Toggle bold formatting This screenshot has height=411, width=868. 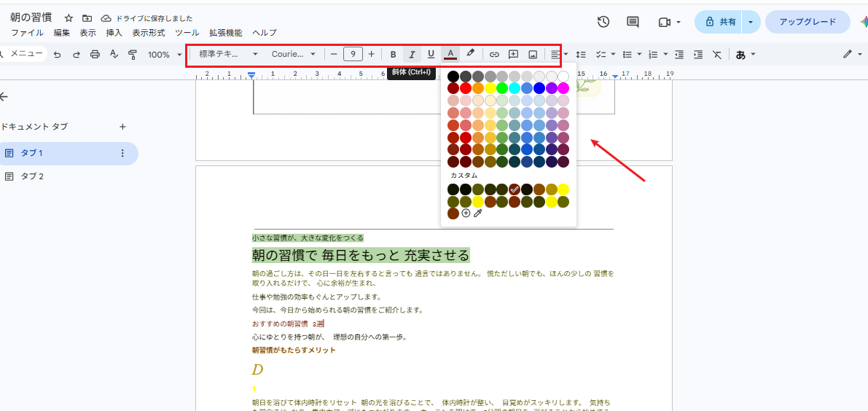point(393,54)
